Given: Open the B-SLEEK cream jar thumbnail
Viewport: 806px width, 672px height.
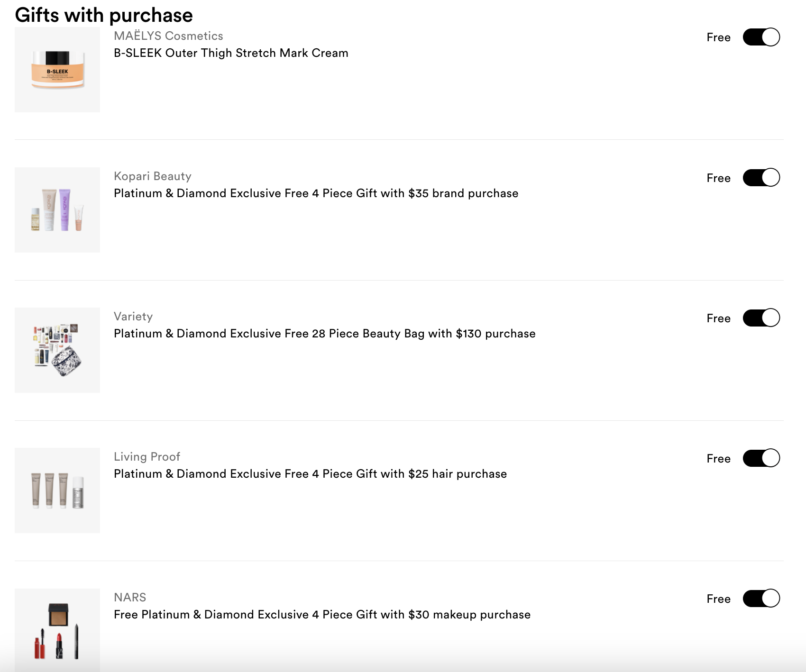Looking at the screenshot, I should (57, 70).
